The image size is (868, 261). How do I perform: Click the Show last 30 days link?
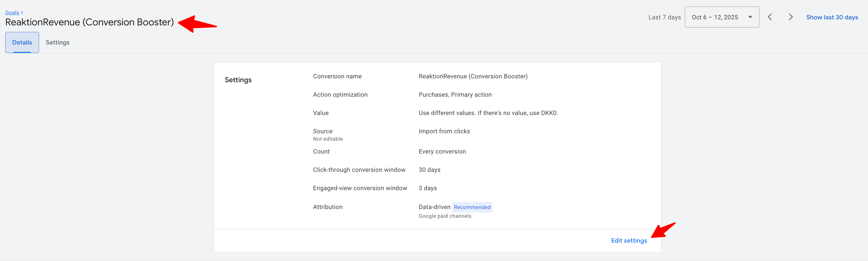(832, 17)
